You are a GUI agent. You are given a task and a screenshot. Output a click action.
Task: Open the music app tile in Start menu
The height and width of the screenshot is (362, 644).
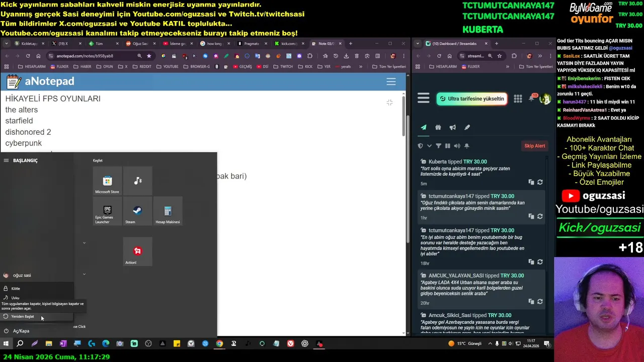coord(137,181)
